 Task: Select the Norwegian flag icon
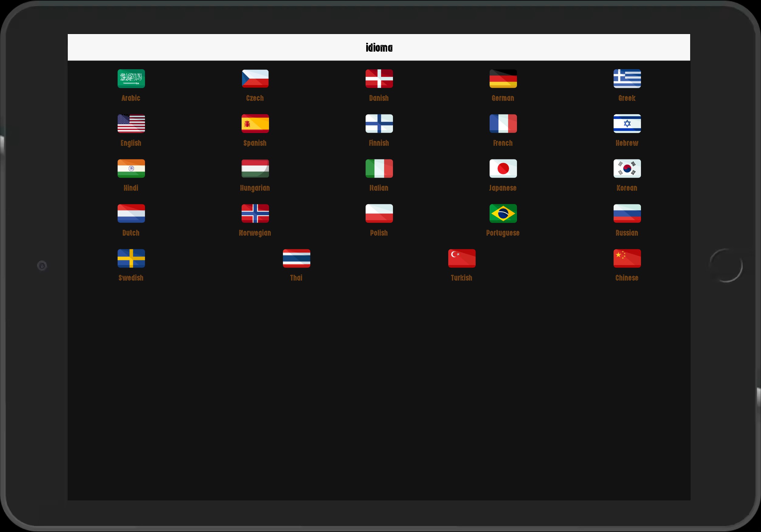coord(255,213)
